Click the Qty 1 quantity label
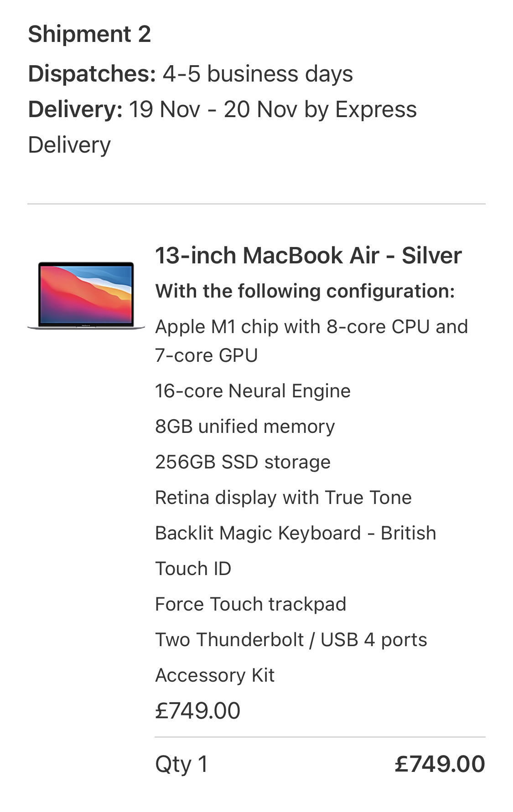Screen dimensions: 513x812 coord(181,764)
